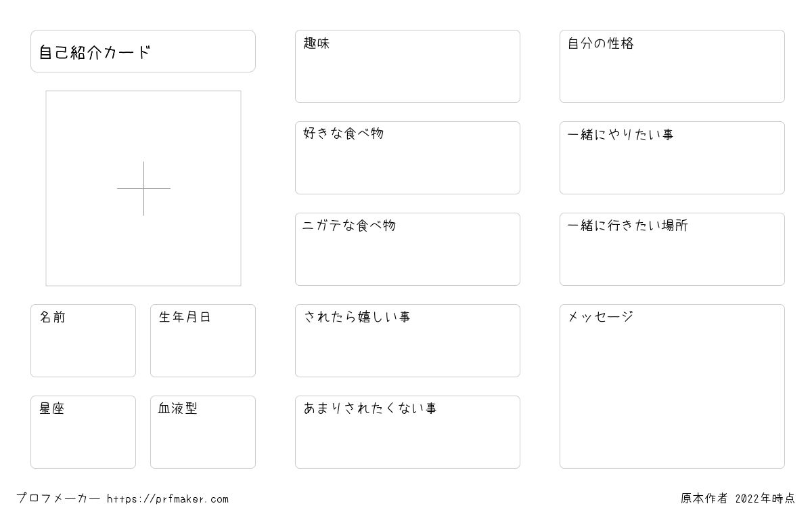Click the 星座 zodiac sign box
This screenshot has width=812, height=508.
tap(83, 432)
